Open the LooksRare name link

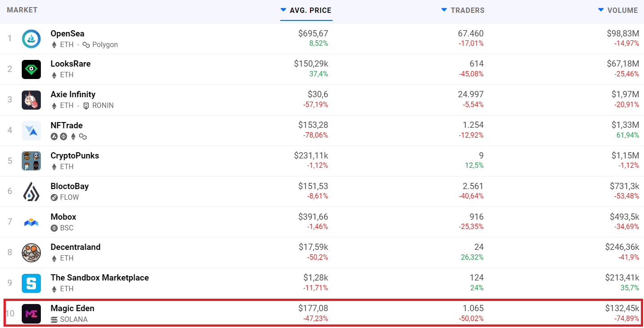(71, 64)
